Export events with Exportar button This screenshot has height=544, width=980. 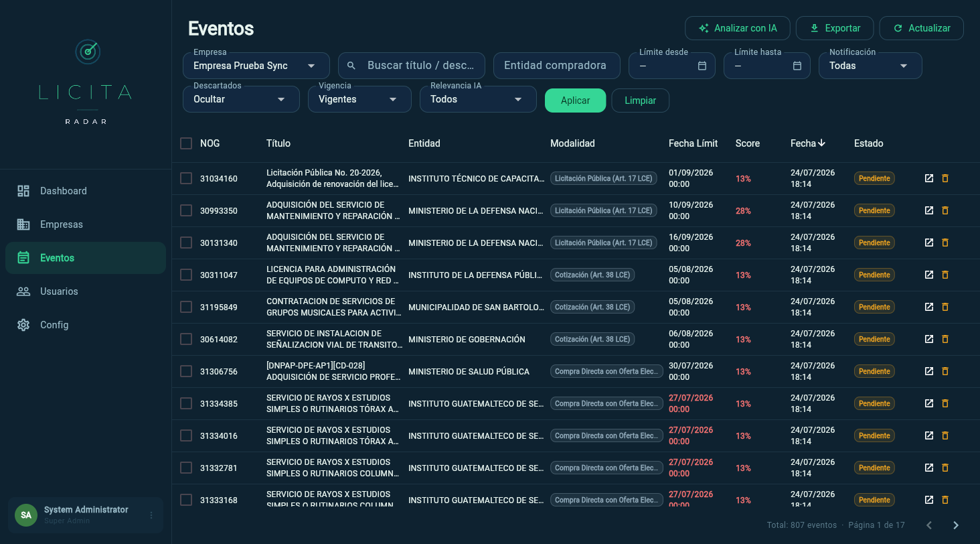tap(835, 28)
